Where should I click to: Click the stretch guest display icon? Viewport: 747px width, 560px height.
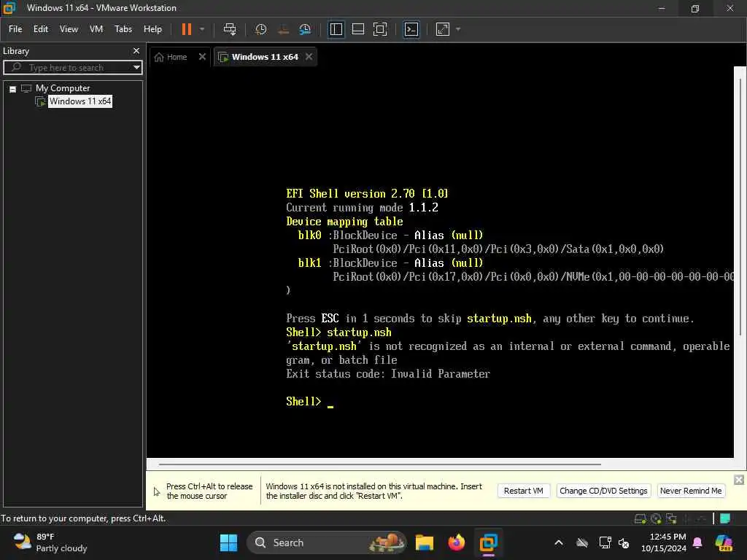pyautogui.click(x=443, y=29)
